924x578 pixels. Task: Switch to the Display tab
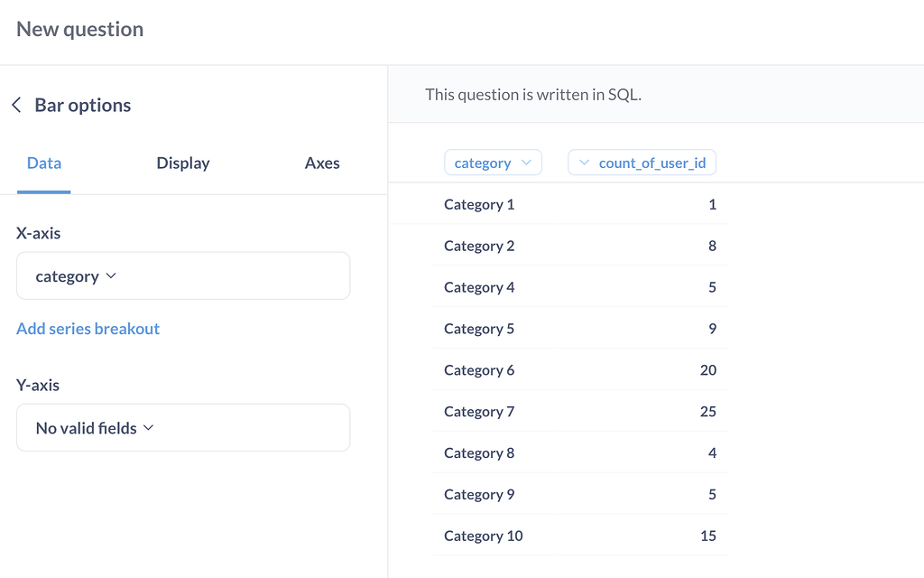tap(182, 163)
